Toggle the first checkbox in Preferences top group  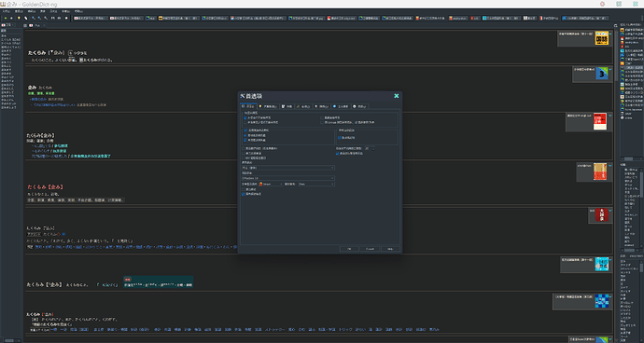pos(245,117)
